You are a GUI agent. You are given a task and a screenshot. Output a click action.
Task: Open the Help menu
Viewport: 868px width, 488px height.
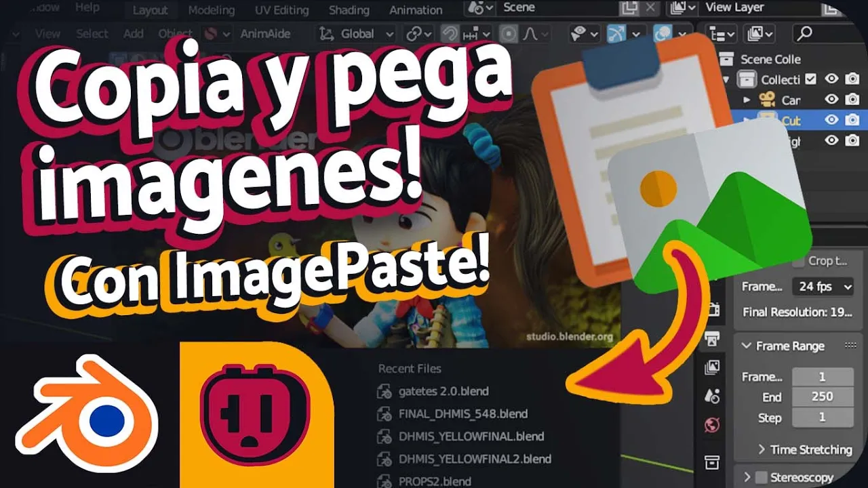(x=87, y=7)
